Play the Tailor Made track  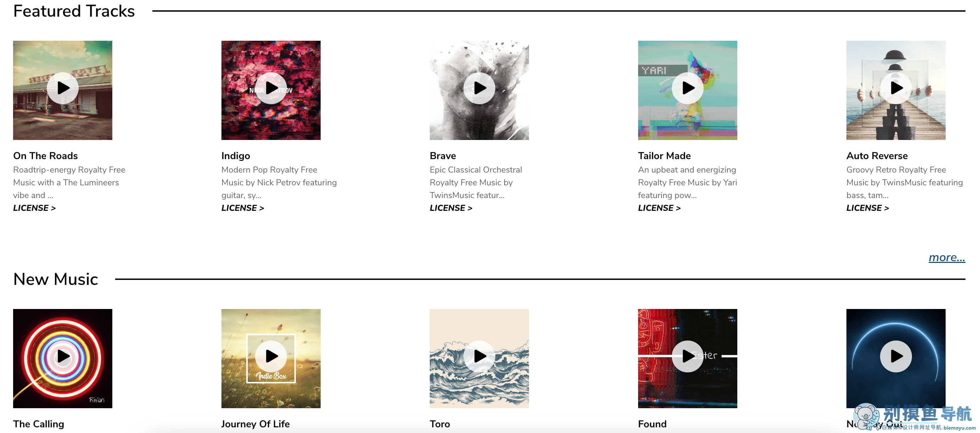pos(687,88)
